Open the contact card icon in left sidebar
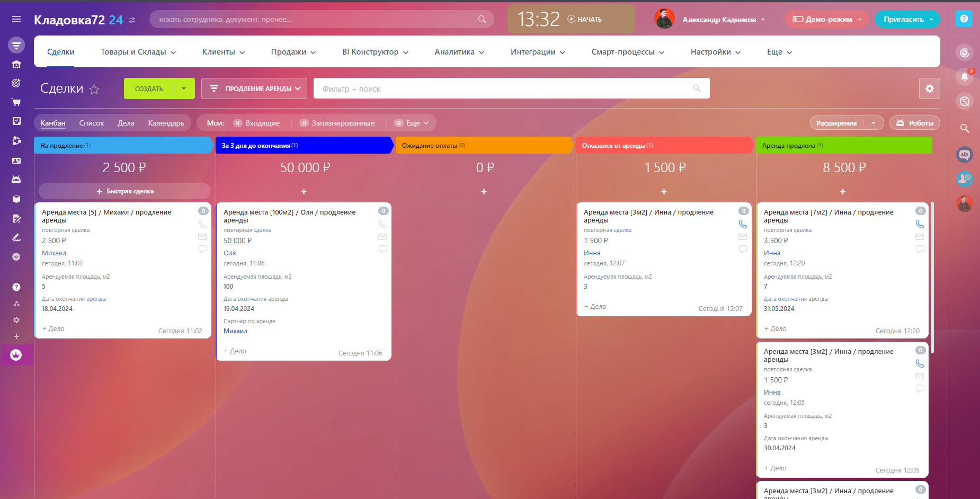The height and width of the screenshot is (499, 980). (16, 160)
